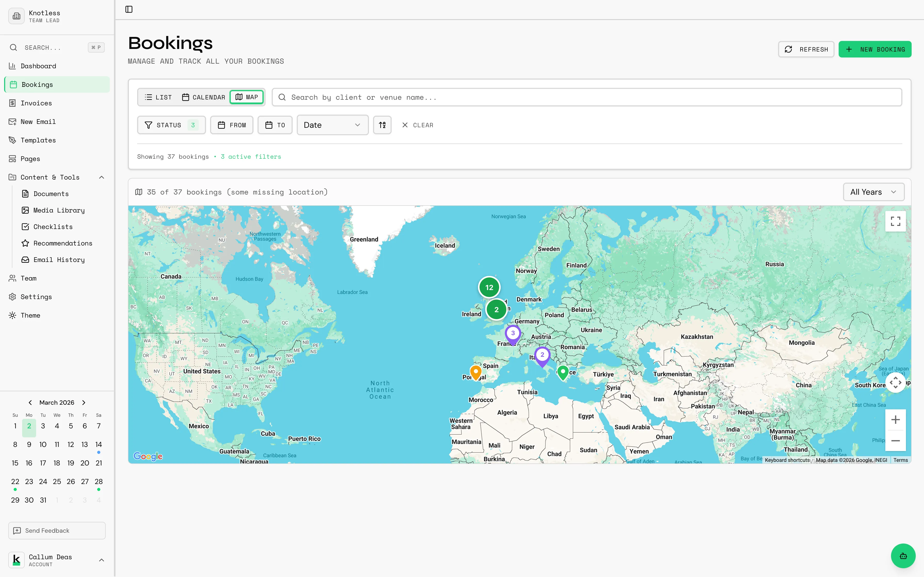
Task: Select Invoices in the sidebar
Action: coord(36,103)
